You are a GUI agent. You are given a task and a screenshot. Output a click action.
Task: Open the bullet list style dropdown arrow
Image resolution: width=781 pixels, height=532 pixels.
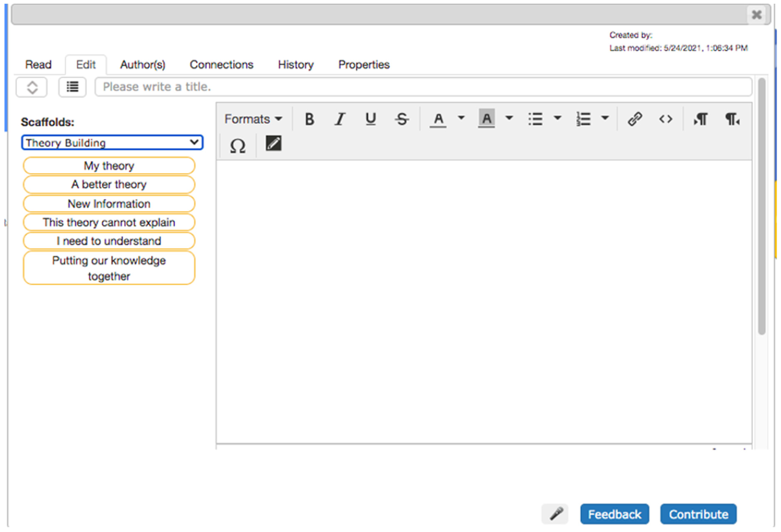(558, 118)
